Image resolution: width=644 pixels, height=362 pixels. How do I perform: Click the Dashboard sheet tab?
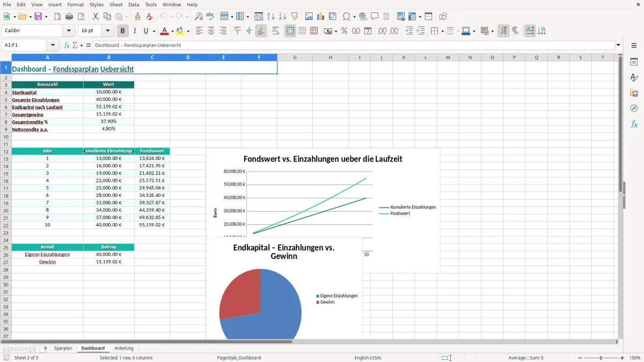point(93,348)
